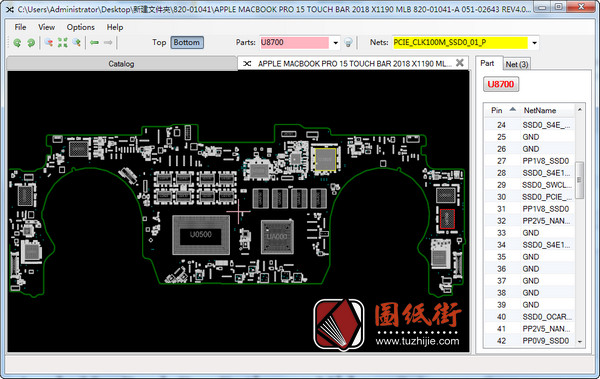Screen dimensions: 600x379
Task: Click the red U8700 part button
Action: pyautogui.click(x=501, y=84)
